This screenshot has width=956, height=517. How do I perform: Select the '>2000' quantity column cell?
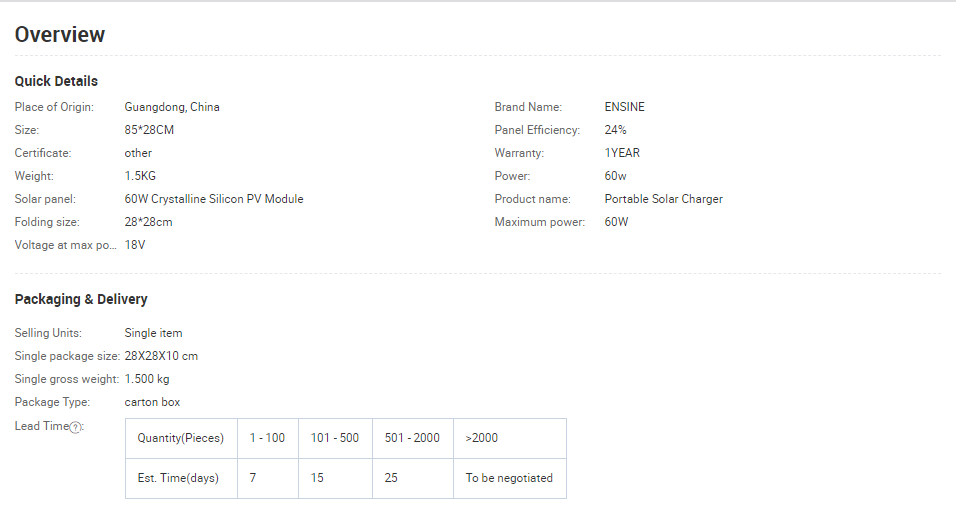pyautogui.click(x=482, y=438)
